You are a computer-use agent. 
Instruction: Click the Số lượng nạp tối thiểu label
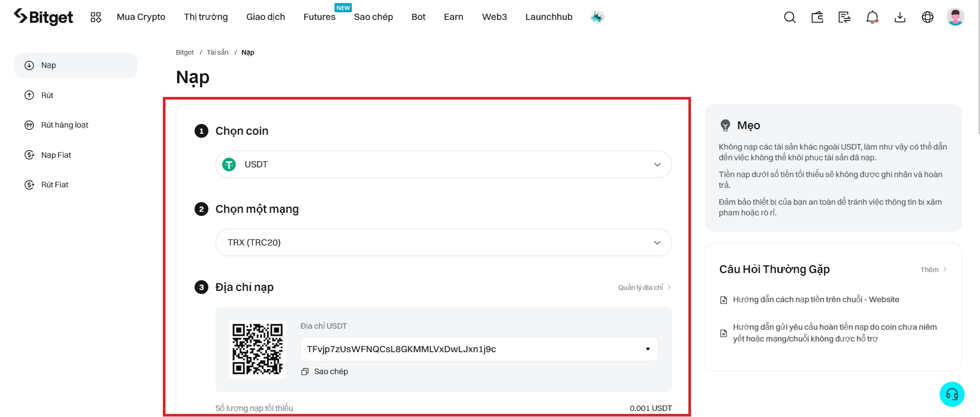[x=254, y=408]
